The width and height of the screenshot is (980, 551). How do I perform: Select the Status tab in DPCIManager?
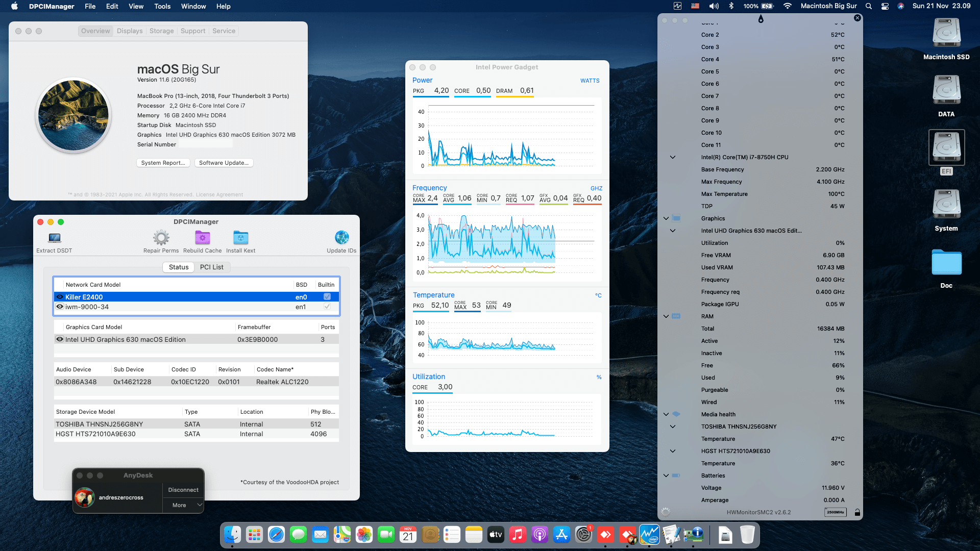[179, 267]
